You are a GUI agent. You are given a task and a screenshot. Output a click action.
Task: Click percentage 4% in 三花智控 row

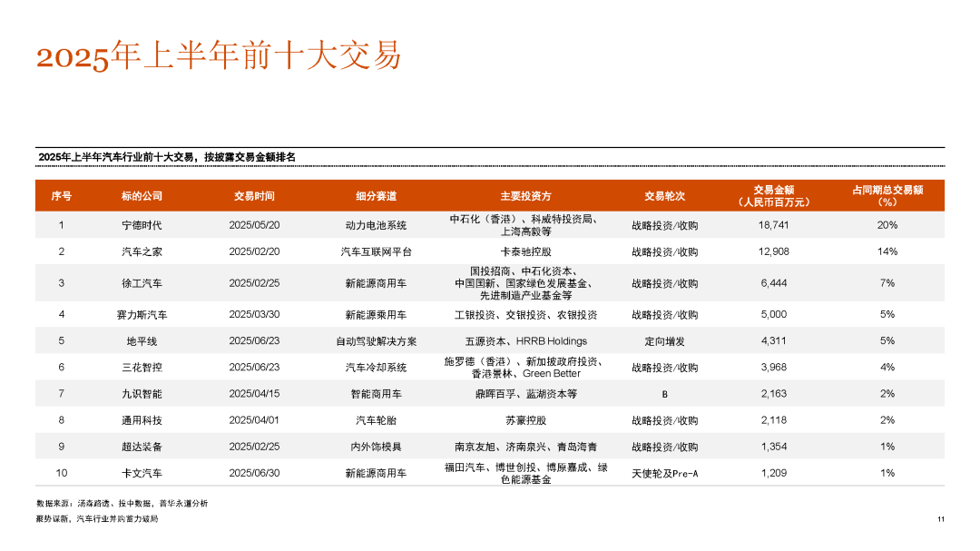pyautogui.click(x=887, y=367)
